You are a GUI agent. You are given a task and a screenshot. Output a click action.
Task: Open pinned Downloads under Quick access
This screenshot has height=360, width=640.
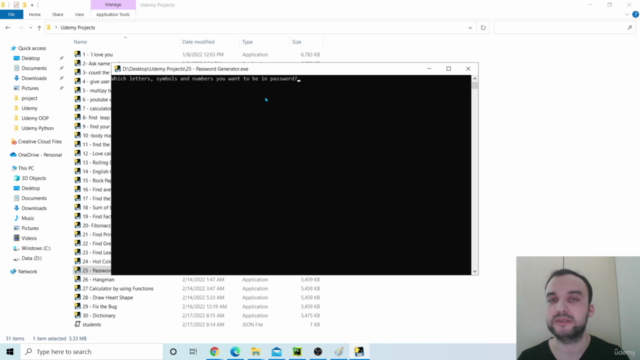point(34,78)
